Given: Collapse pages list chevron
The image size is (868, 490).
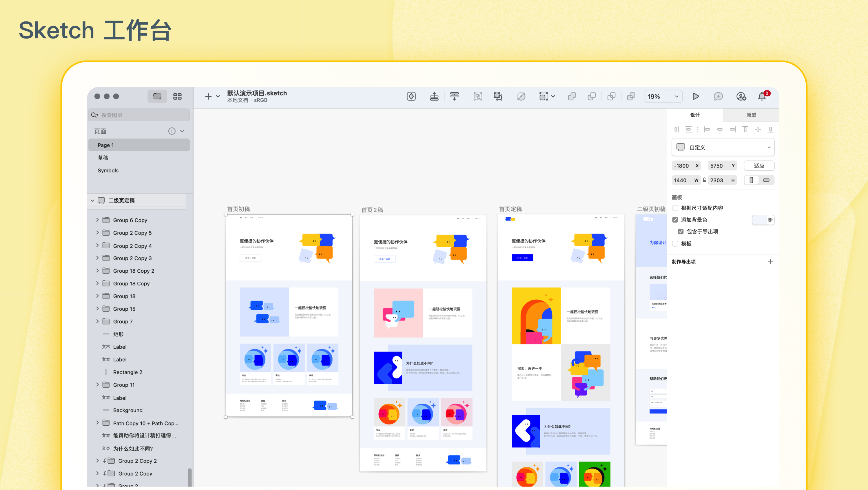Looking at the screenshot, I should [x=182, y=131].
